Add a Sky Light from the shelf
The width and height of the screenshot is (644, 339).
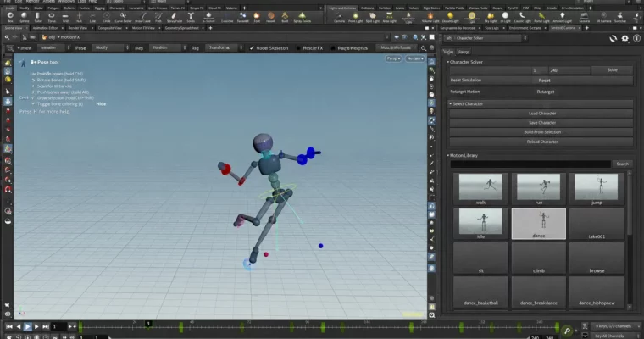click(490, 17)
